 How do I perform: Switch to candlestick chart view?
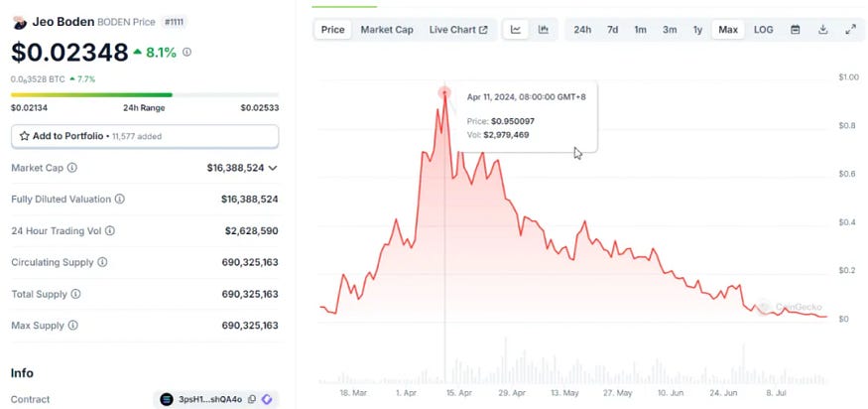(x=543, y=30)
